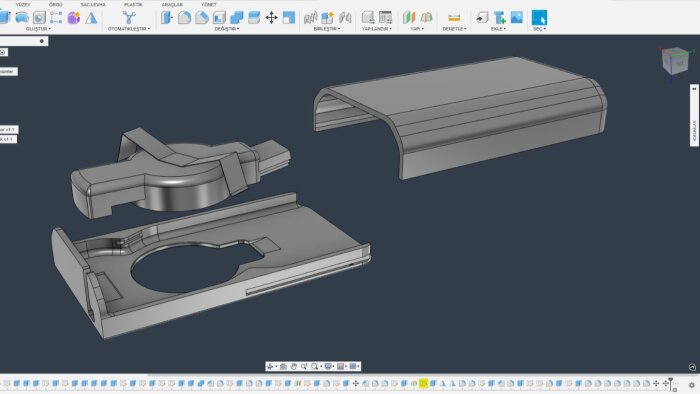Click the timeline end marker
This screenshot has width=700, height=394.
[x=671, y=383]
